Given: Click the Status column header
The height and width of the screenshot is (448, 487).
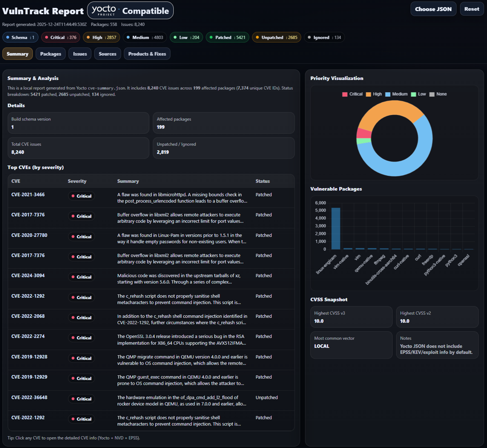Looking at the screenshot, I should [x=263, y=181].
